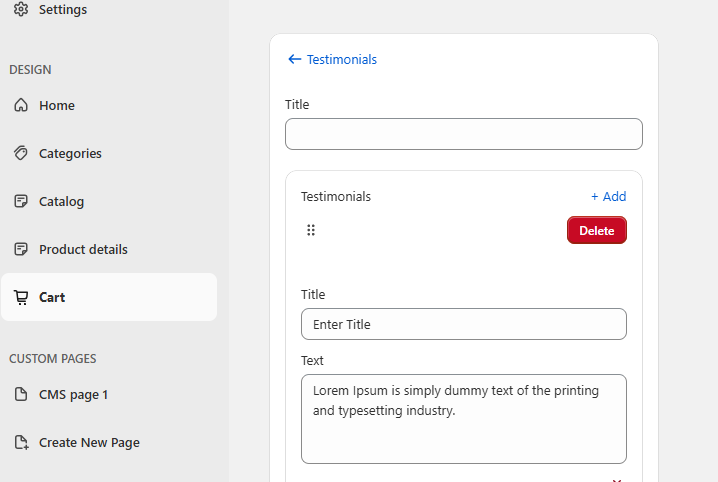Click the Cart shopping cart icon
The width and height of the screenshot is (718, 482).
pos(21,298)
